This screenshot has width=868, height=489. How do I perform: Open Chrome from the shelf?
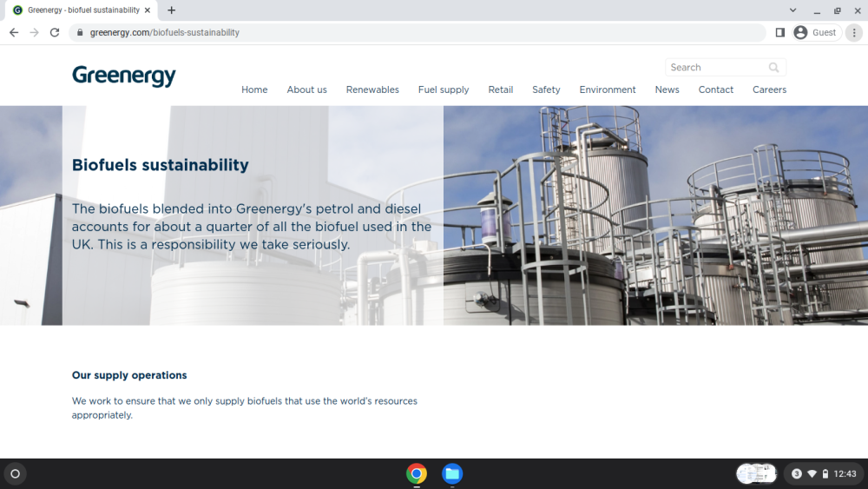417,474
